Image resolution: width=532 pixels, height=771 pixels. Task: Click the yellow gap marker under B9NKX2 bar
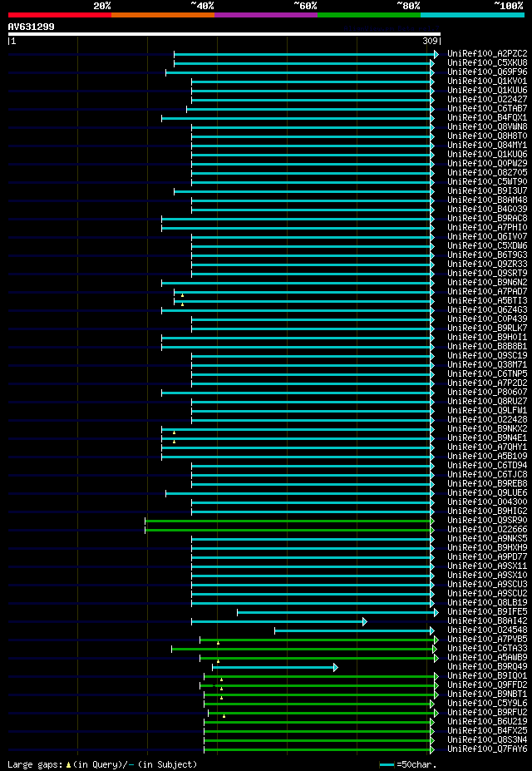[174, 432]
